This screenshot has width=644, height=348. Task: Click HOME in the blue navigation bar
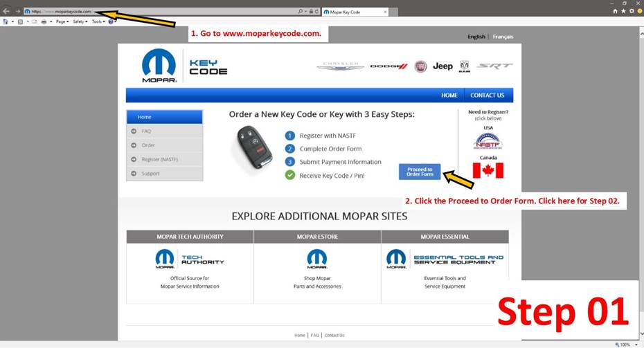449,95
